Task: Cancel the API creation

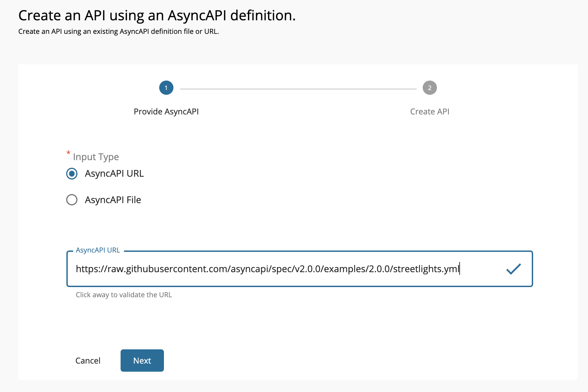Action: (x=88, y=361)
